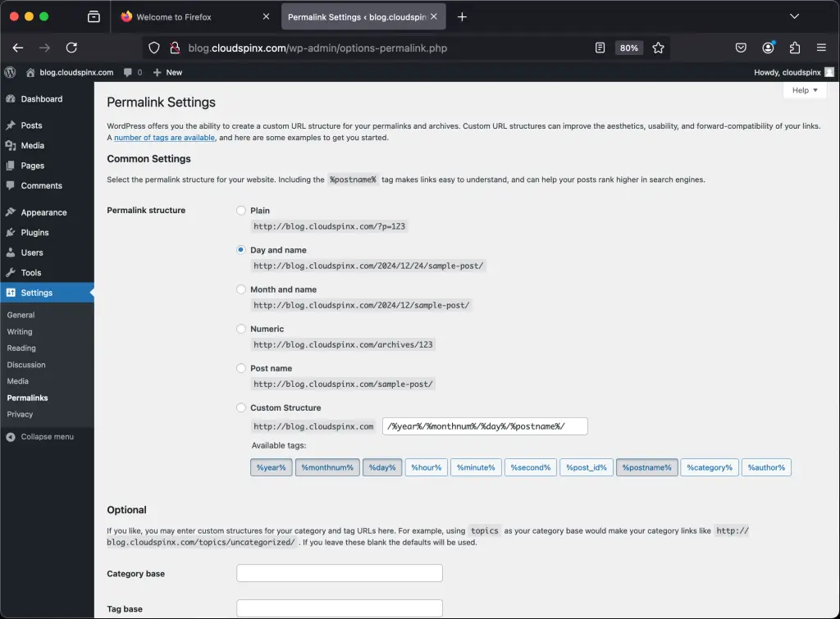This screenshot has height=619, width=840.
Task: Choose the Numeric permalink option
Action: [241, 329]
